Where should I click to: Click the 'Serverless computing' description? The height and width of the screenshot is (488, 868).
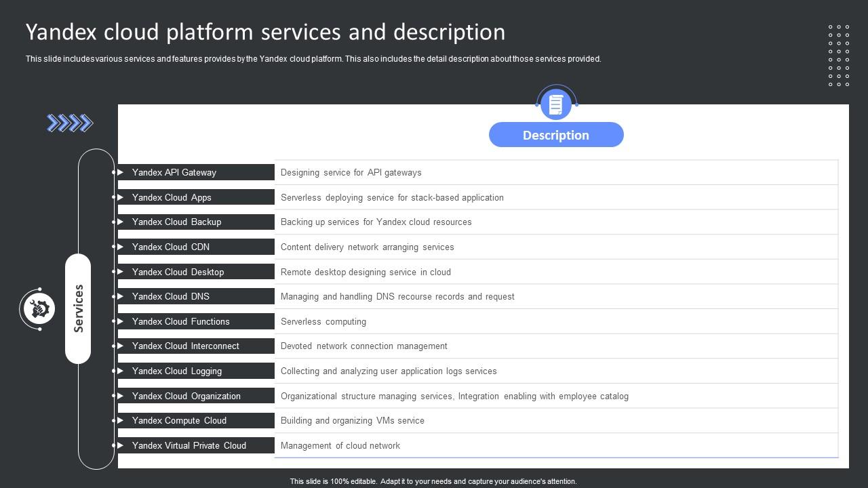(323, 321)
